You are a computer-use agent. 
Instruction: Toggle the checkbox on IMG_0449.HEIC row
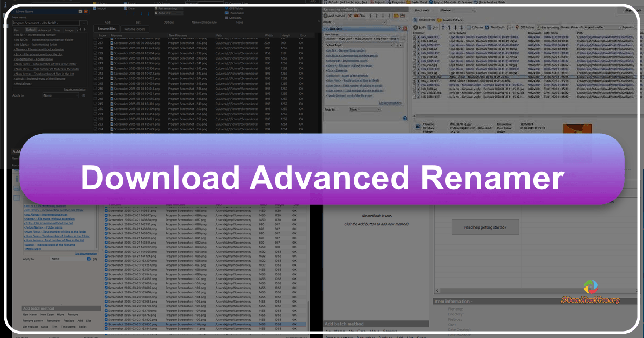click(x=415, y=36)
